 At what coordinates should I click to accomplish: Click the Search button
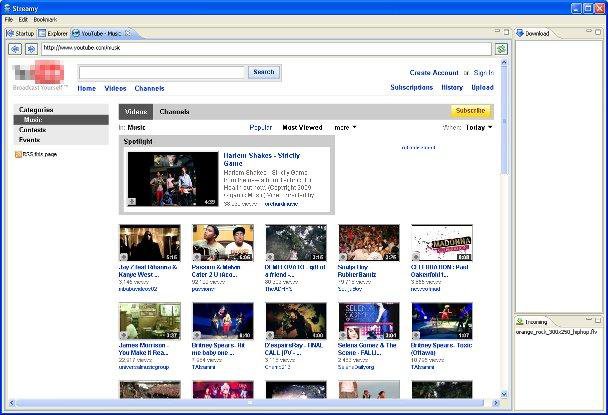[264, 72]
